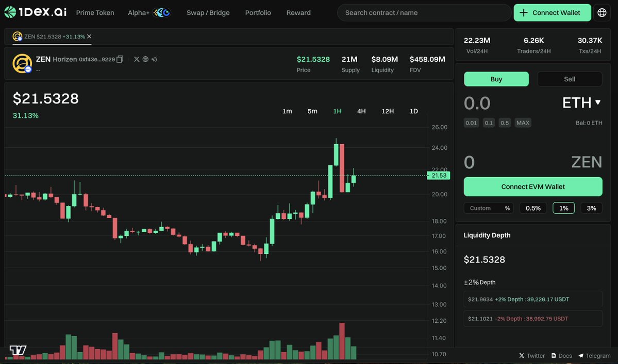Open ZEN website via globe icon
The height and width of the screenshot is (364, 618).
point(145,59)
